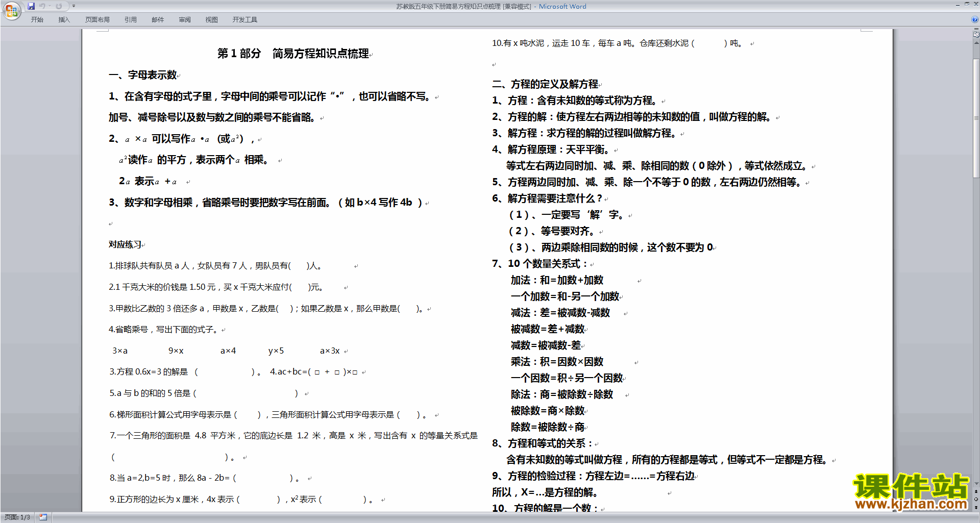The width and height of the screenshot is (980, 523).
Task: Open the 开发工具 tab
Action: pyautogui.click(x=245, y=20)
